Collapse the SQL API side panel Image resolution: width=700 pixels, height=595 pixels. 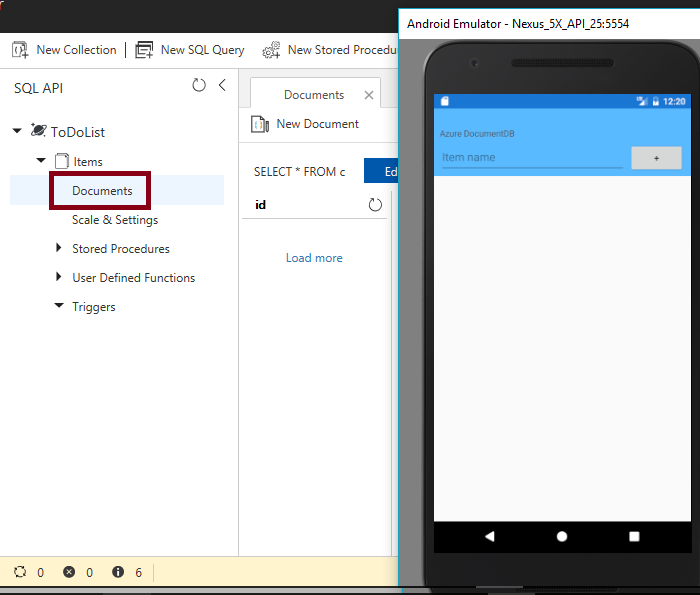(222, 85)
